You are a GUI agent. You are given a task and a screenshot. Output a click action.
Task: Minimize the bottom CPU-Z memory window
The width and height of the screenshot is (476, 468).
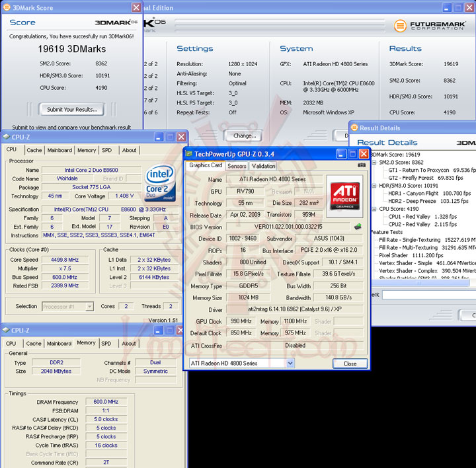coord(158,331)
